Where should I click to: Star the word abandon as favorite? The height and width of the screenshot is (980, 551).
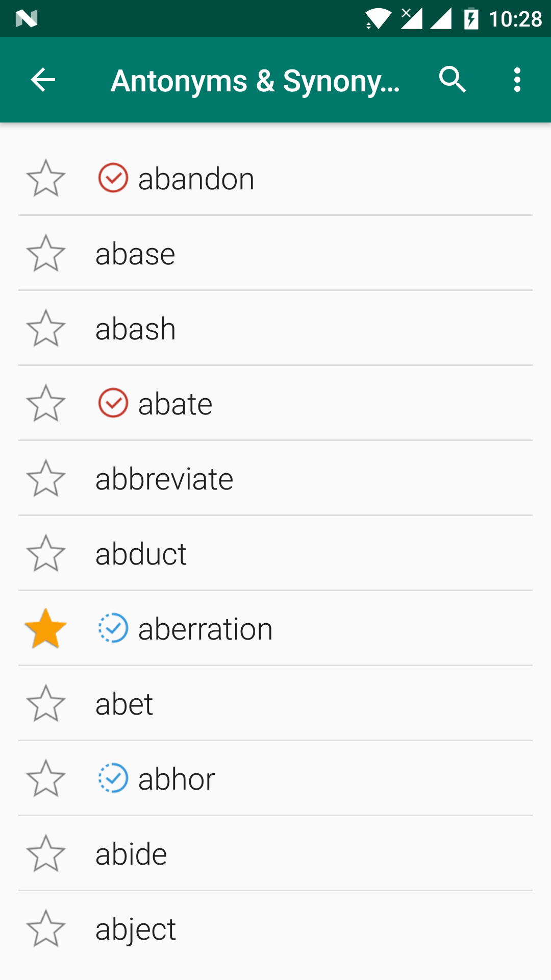tap(46, 178)
